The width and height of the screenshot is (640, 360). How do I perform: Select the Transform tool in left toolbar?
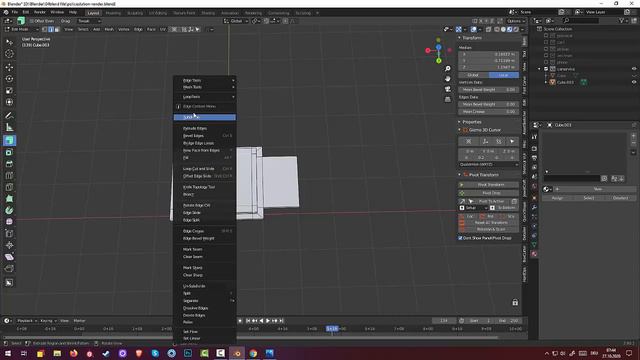click(9, 102)
